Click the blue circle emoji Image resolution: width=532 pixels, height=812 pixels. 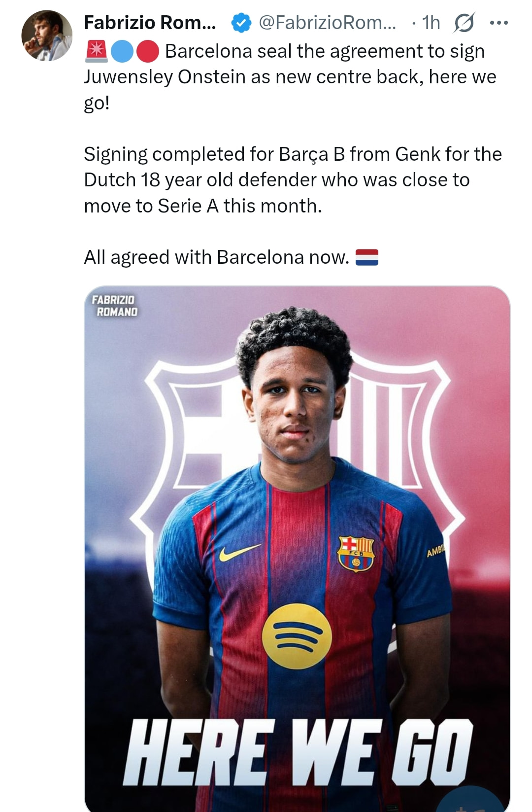122,51
